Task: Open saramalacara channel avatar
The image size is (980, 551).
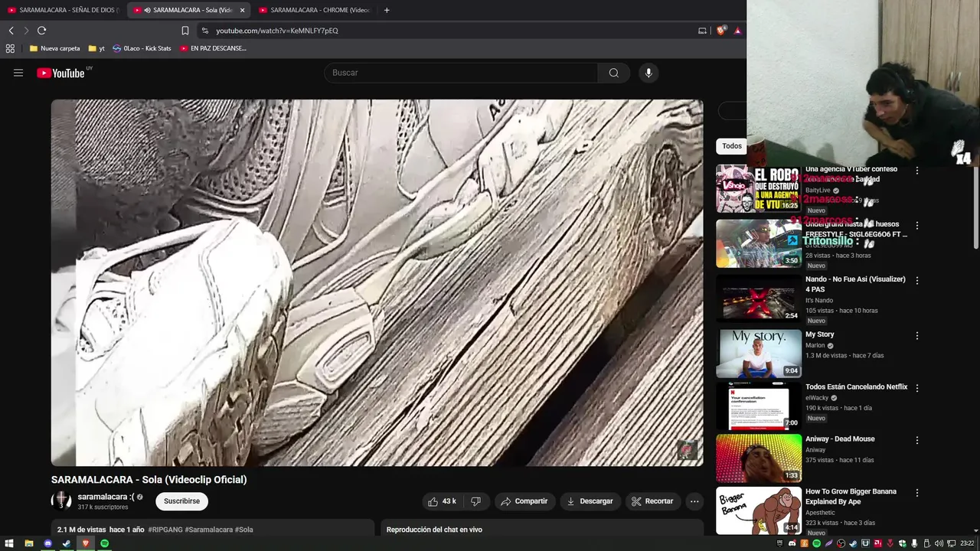Action: point(61,501)
